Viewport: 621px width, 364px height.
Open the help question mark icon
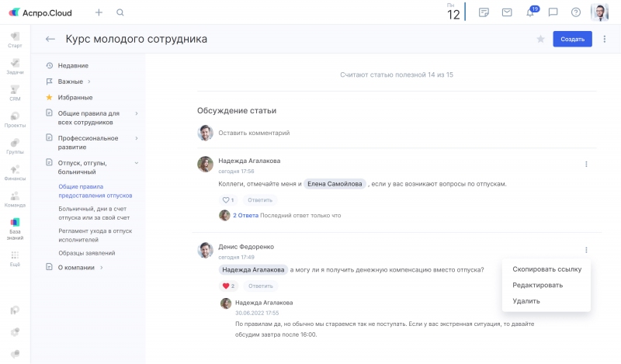click(x=575, y=12)
